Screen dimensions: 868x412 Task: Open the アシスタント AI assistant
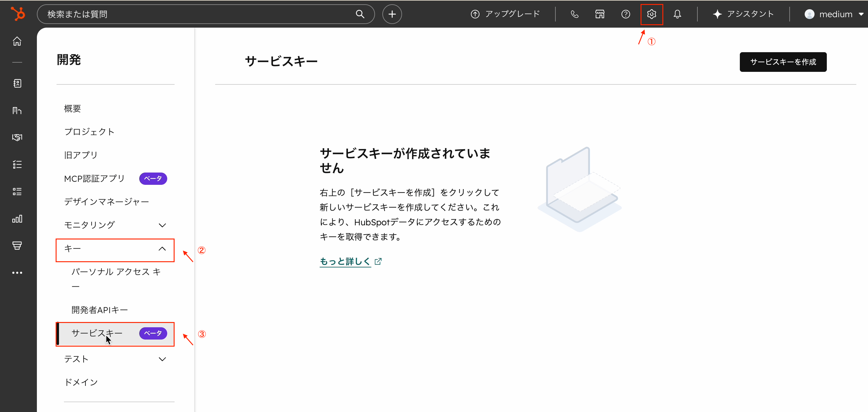click(743, 14)
